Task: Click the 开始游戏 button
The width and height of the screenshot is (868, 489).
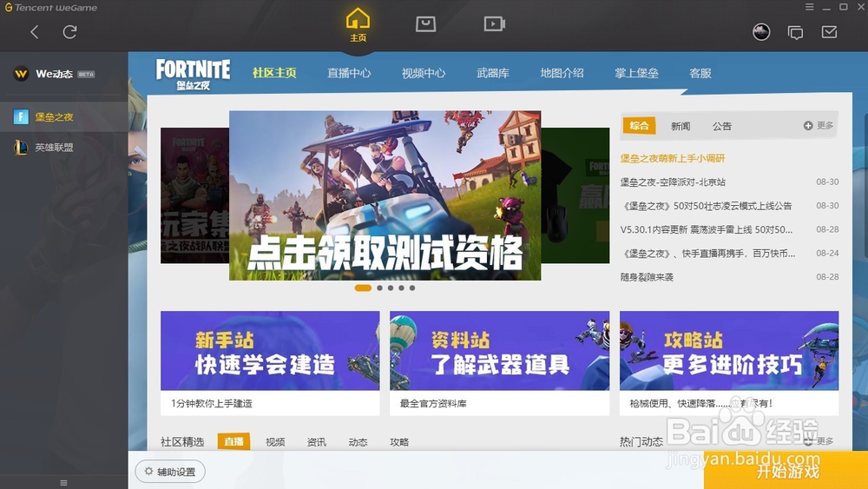Action: (x=786, y=471)
